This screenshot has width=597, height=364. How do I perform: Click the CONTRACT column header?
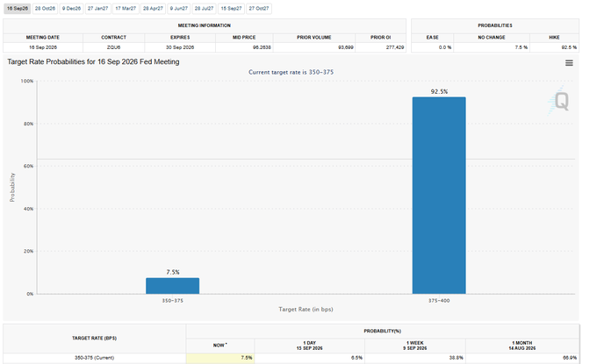point(113,37)
